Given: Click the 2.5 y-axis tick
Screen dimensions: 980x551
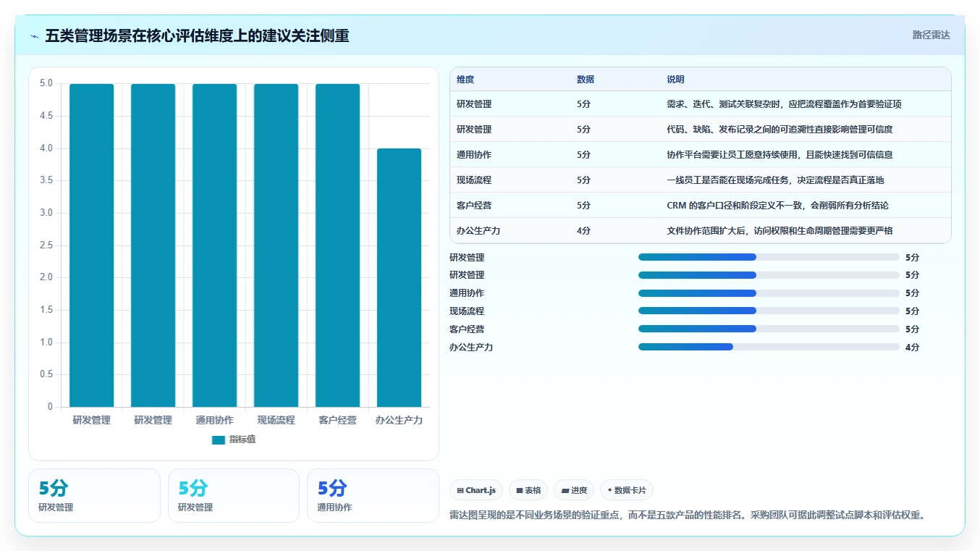Looking at the screenshot, I should point(46,245).
